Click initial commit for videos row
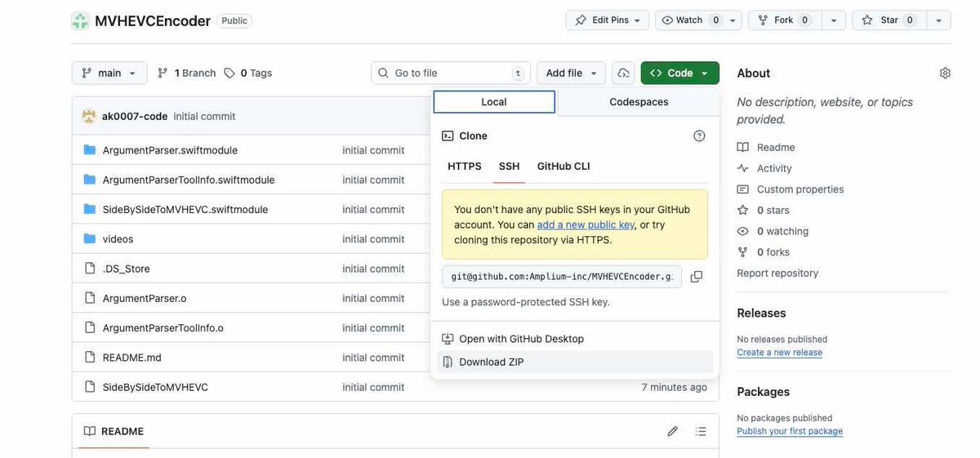980x458 pixels. (373, 239)
